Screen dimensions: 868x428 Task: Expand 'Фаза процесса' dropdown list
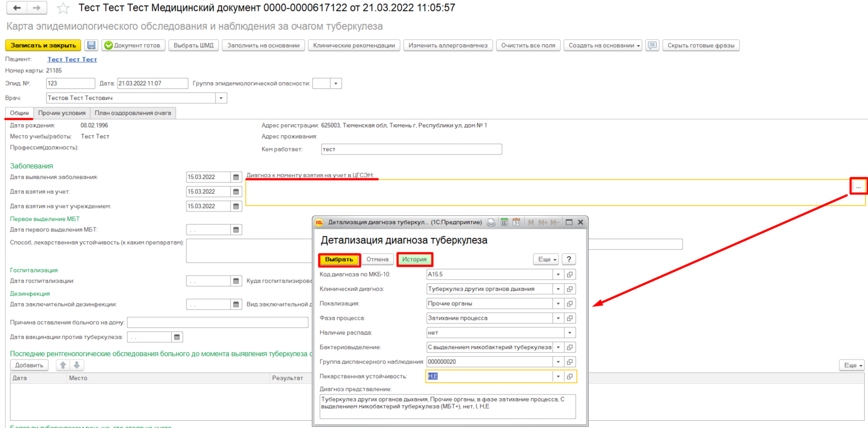point(558,318)
